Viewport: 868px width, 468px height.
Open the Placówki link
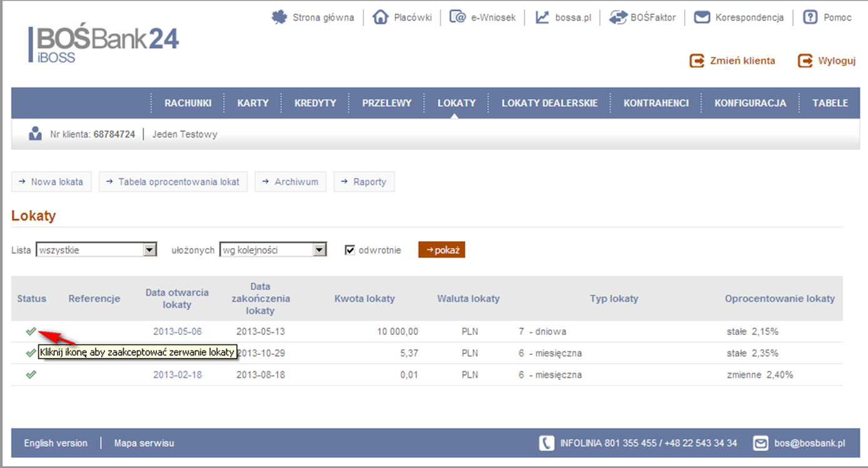[413, 17]
